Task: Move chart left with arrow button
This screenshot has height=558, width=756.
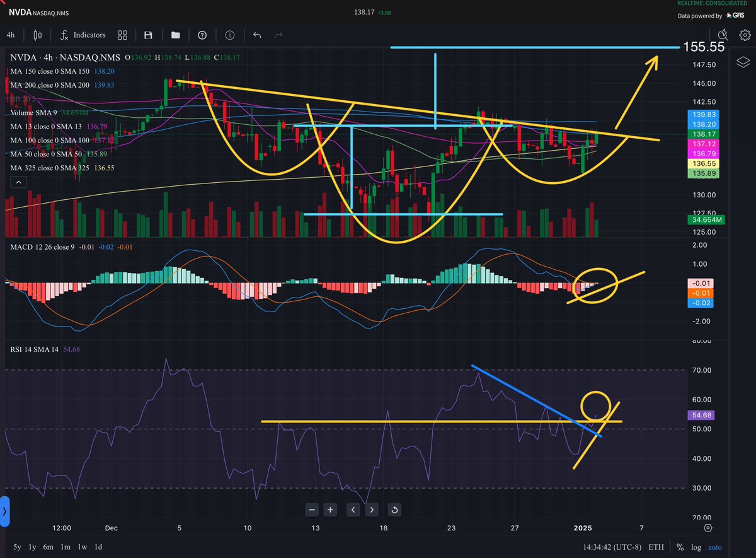Action: coord(353,509)
